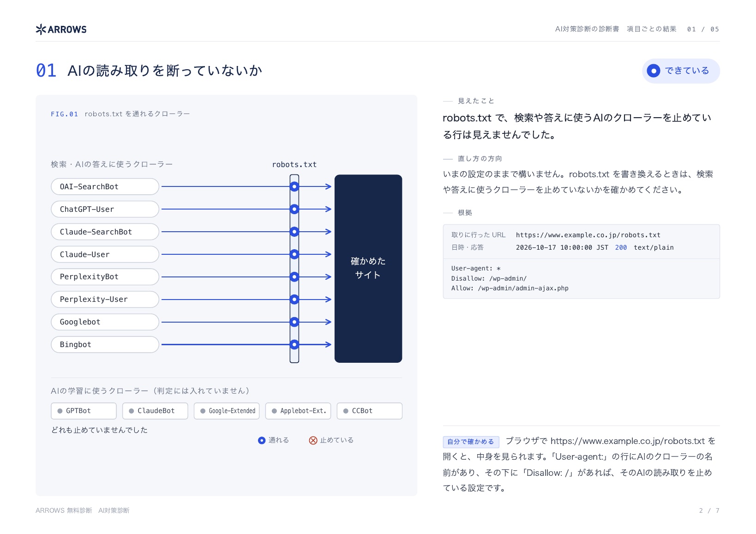Select the CCBot chip
The height and width of the screenshot is (534, 756).
pos(370,411)
